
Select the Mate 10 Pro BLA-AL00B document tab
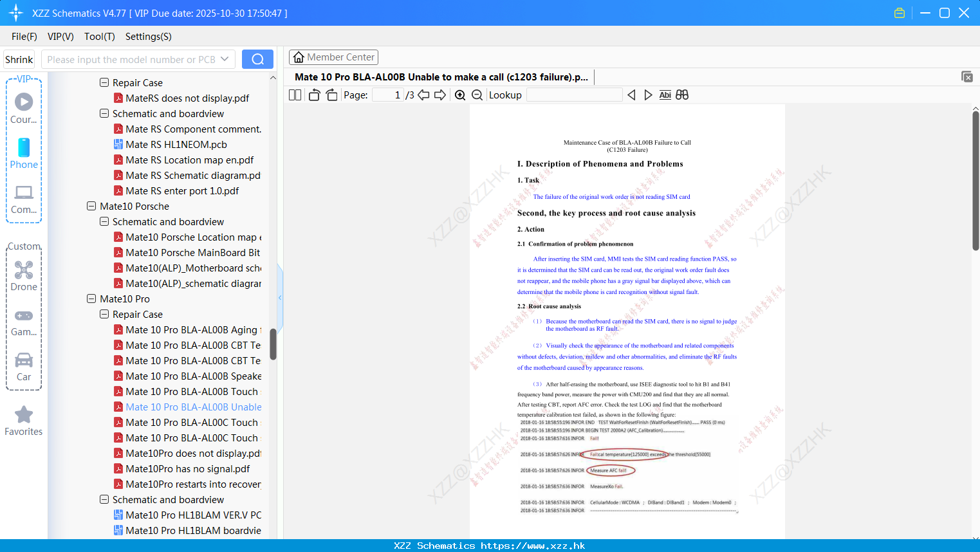pos(441,77)
